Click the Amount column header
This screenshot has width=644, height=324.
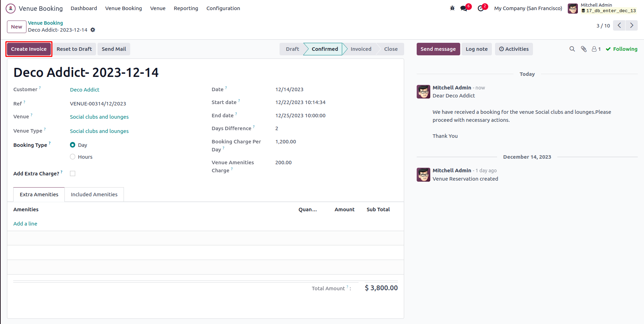(x=345, y=210)
